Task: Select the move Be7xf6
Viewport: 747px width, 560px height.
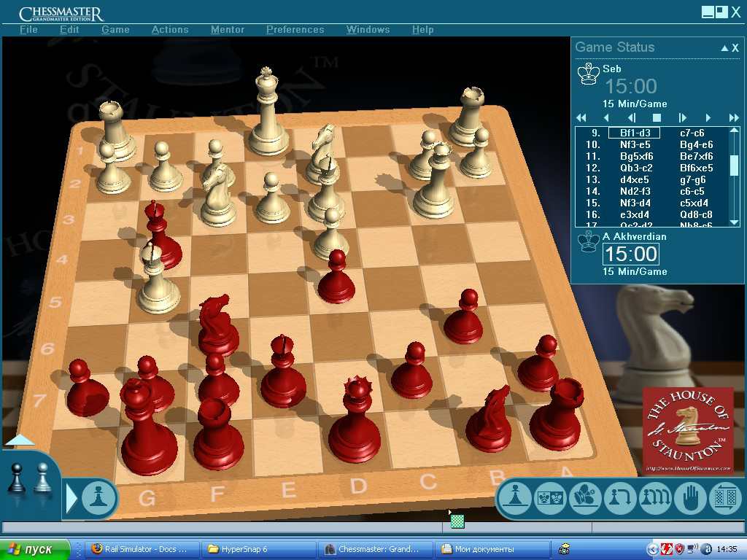Action: pos(697,156)
